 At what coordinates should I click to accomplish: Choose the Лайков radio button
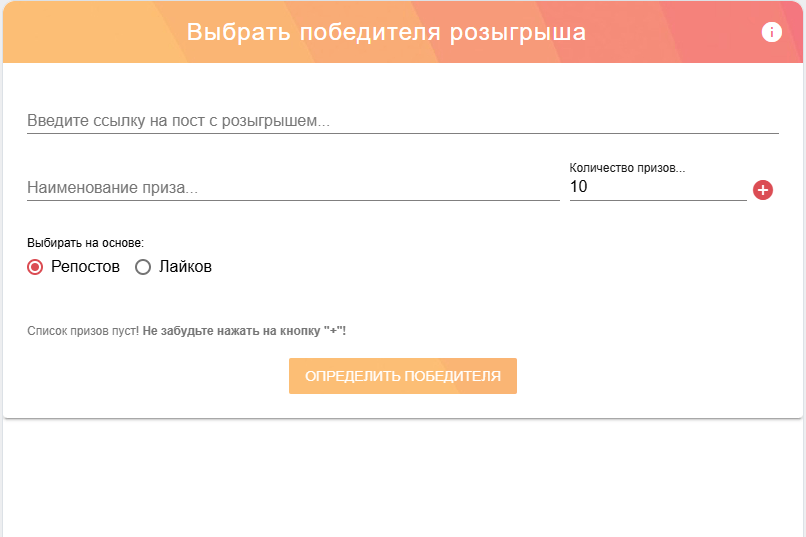point(143,267)
